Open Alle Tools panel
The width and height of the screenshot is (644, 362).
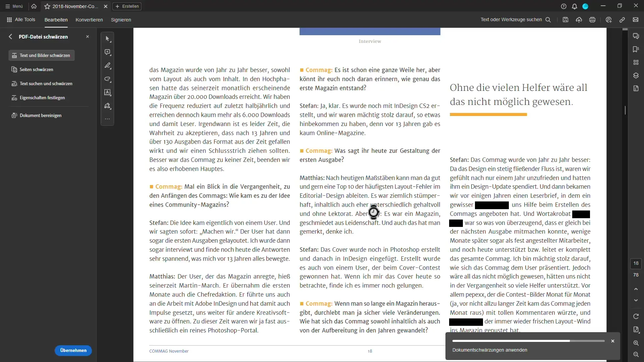(21, 20)
